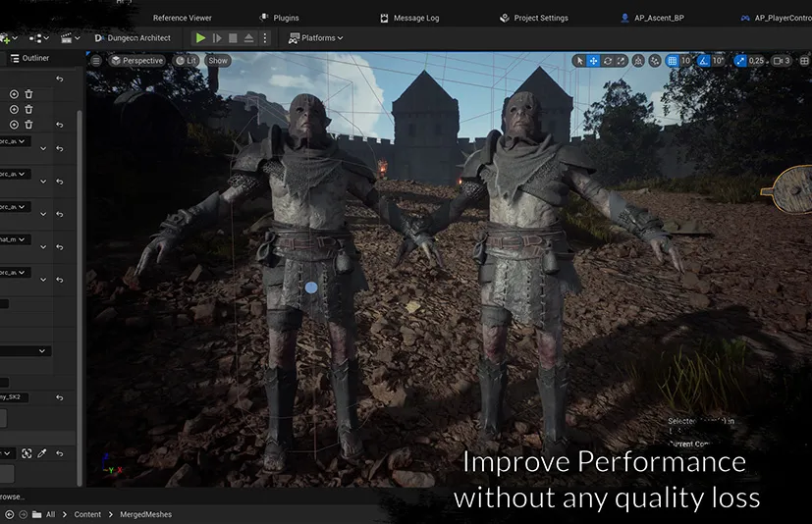Click the Dungeon Architect button
This screenshot has width=812, height=524.
pos(133,38)
